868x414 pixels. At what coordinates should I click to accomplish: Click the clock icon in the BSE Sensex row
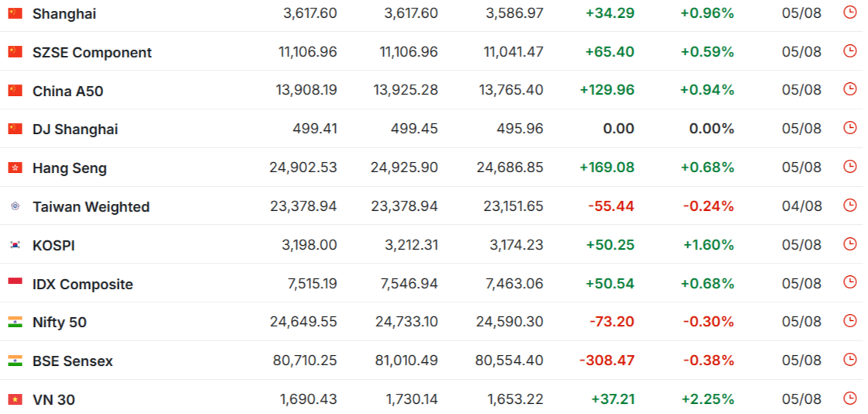point(849,360)
